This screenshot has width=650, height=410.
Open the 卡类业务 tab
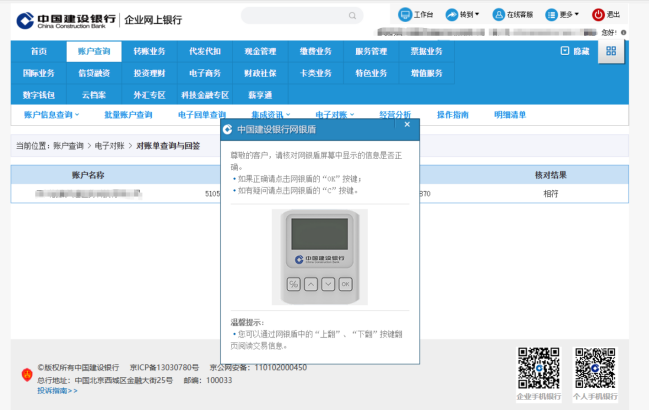316,73
